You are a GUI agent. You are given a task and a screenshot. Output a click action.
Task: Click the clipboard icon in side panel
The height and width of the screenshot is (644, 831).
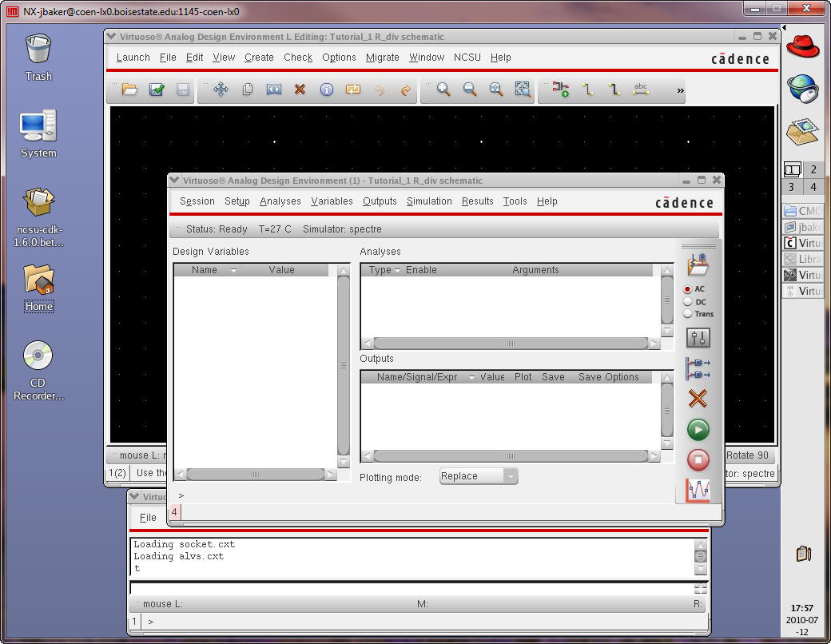pos(804,554)
